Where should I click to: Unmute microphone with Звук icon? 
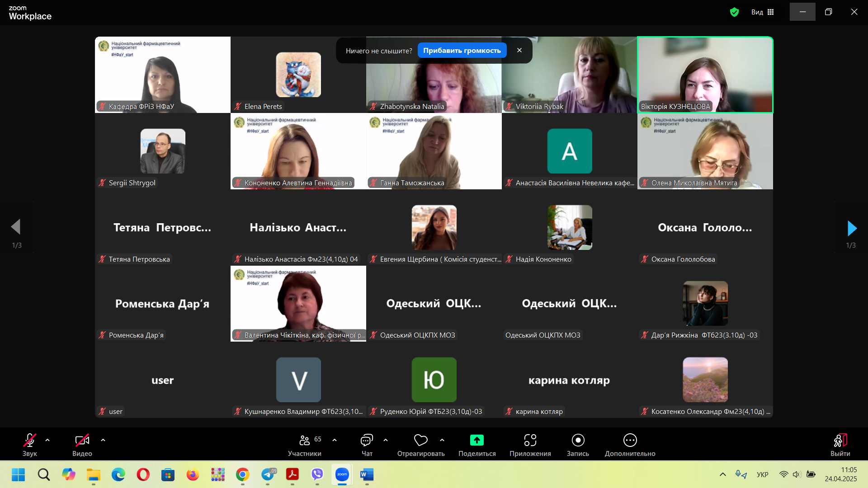(x=30, y=445)
